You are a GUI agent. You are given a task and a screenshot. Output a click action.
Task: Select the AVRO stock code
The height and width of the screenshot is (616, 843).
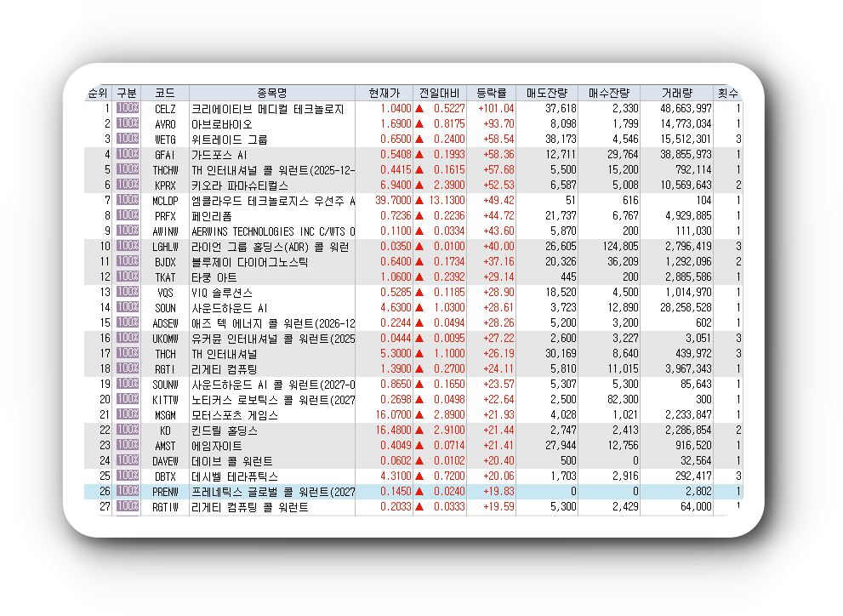point(165,124)
